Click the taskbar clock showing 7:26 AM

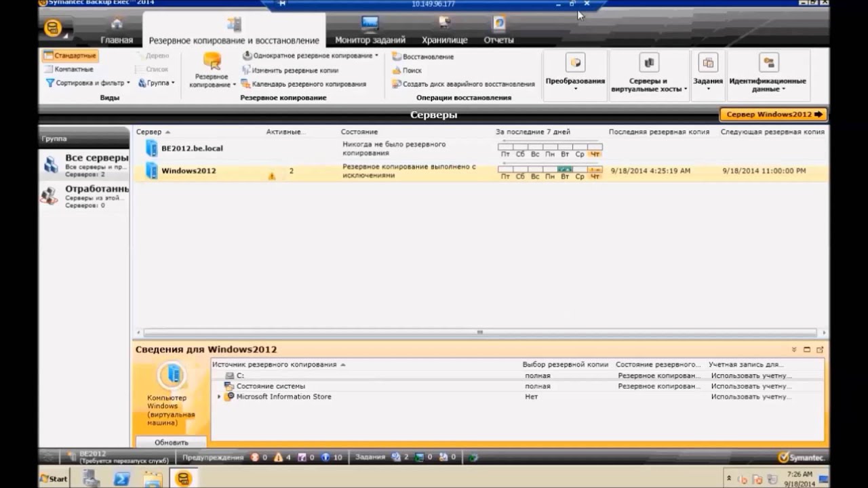click(x=798, y=479)
